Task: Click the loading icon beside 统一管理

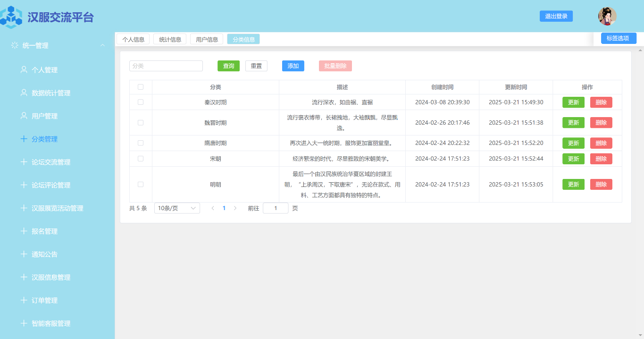Action: point(15,45)
